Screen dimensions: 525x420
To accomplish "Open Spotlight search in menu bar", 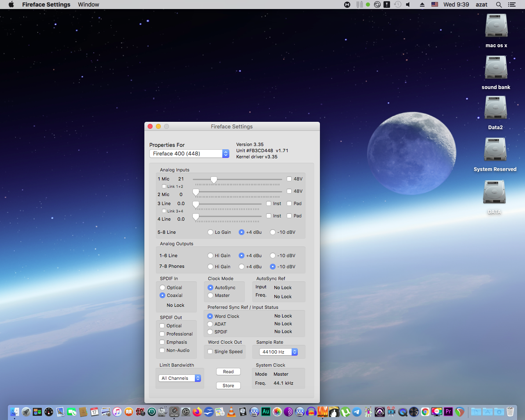I will [499, 5].
